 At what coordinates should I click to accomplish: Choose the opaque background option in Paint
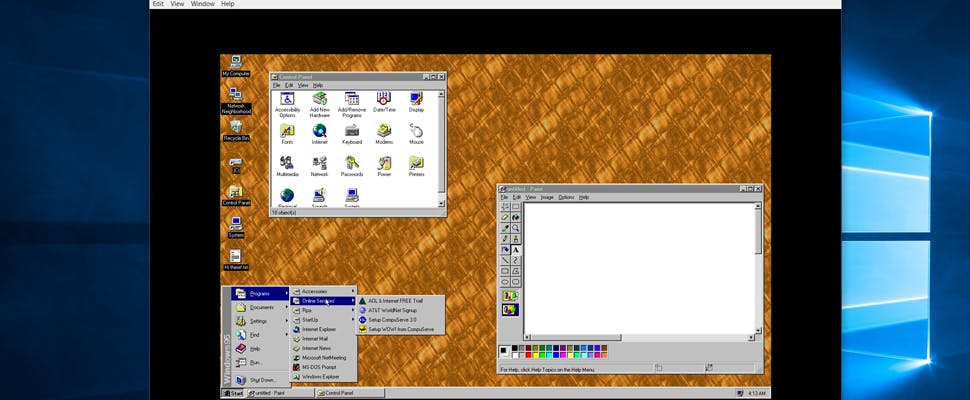click(x=510, y=296)
